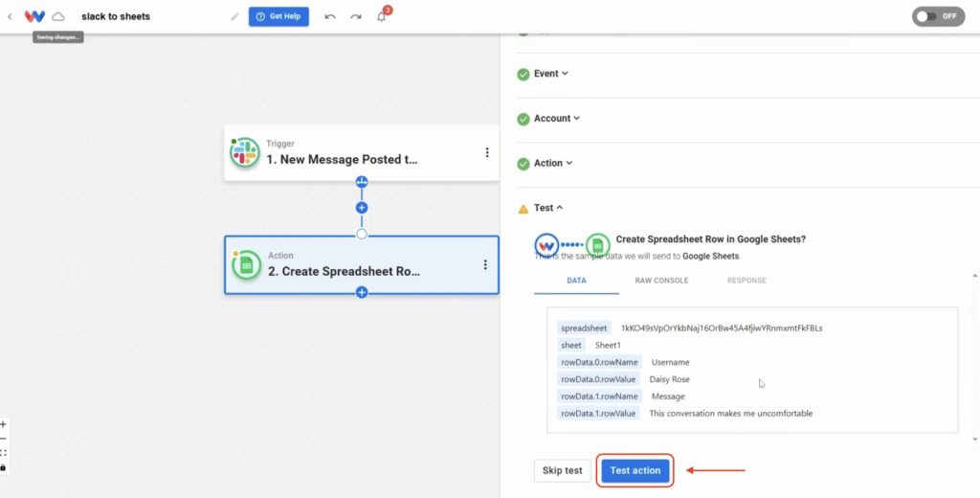Click the Google Sheets icon in Test section
Viewport: 980px width, 498px height.
[597, 244]
